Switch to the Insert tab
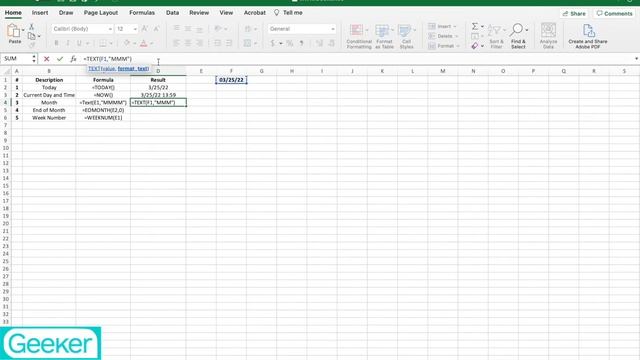Viewport: 640px width, 360px height. (x=40, y=13)
